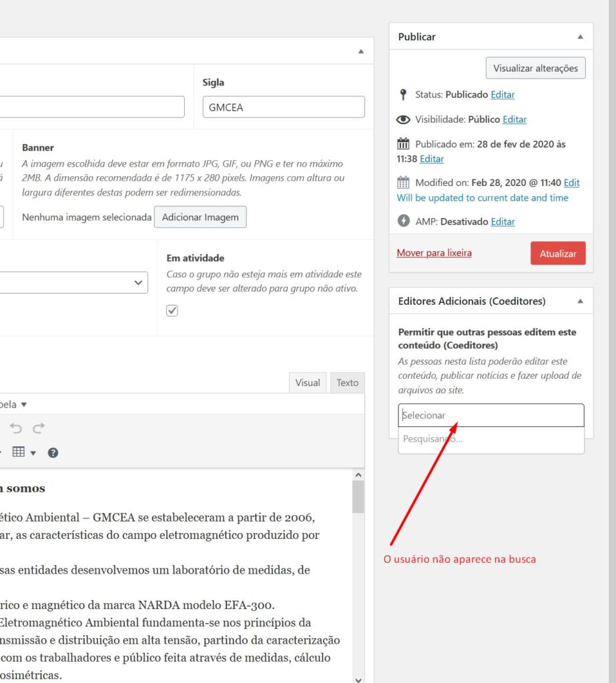Click the Mover para lixeira link
The height and width of the screenshot is (683, 616).
pyautogui.click(x=434, y=253)
